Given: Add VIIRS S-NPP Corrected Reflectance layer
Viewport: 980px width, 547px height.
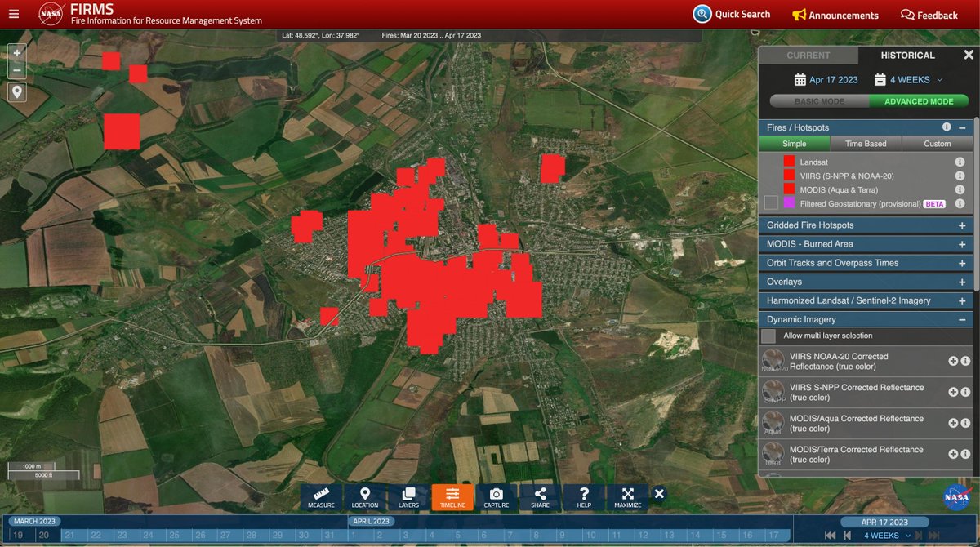Looking at the screenshot, I should (x=953, y=392).
